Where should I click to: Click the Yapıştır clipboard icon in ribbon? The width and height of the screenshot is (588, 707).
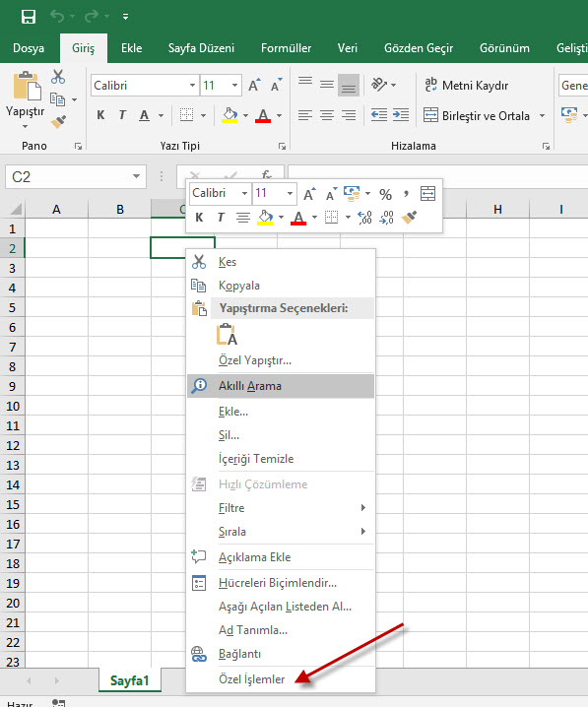tap(27, 86)
